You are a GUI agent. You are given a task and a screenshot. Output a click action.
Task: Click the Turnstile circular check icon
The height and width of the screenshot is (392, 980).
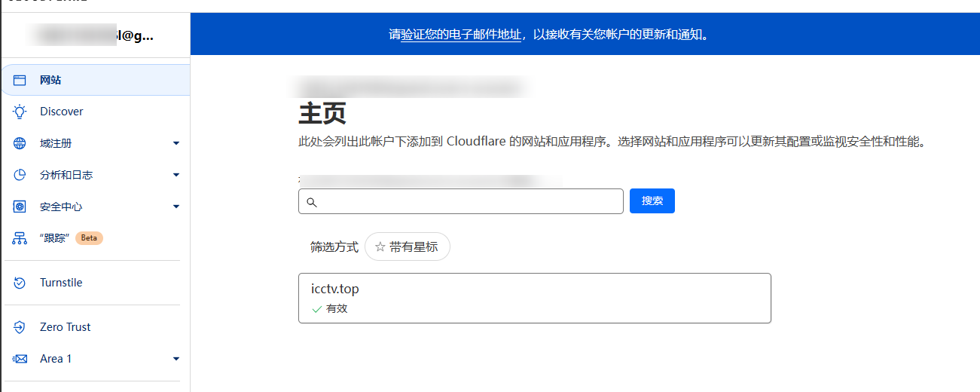point(20,283)
